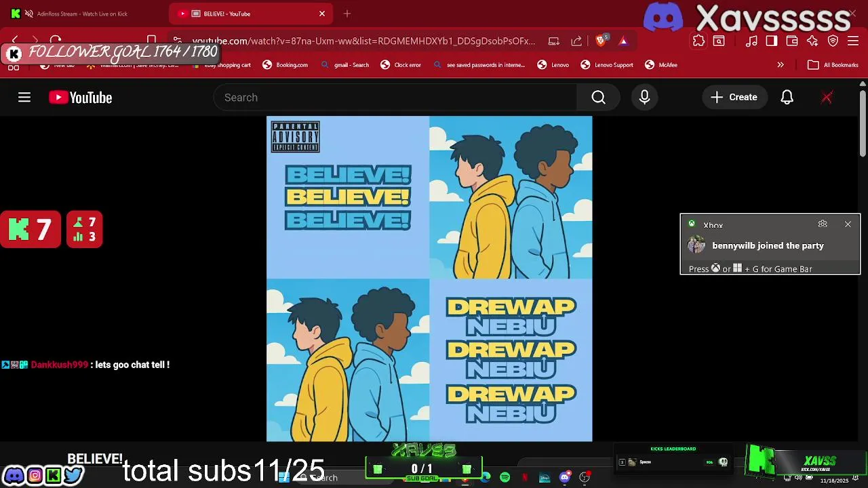Image resolution: width=868 pixels, height=488 pixels.
Task: Open the All Bookmarks folder
Action: coord(833,65)
